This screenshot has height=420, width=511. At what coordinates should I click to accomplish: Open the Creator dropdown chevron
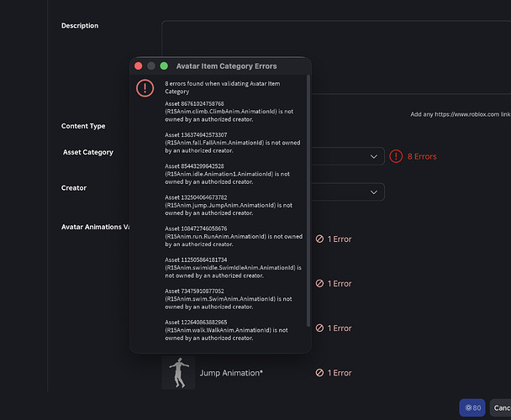[374, 192]
